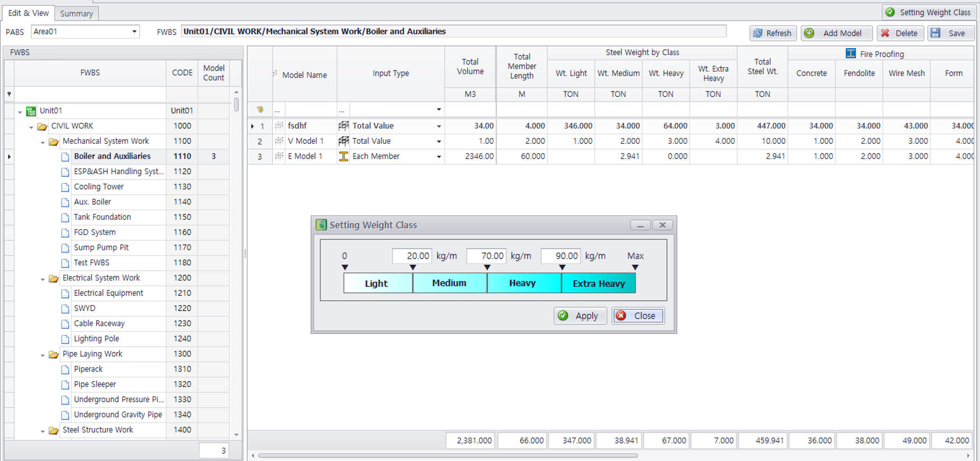Open the PABS Area01 dropdown
Viewport: 980px width, 461px height.
pyautogui.click(x=134, y=32)
